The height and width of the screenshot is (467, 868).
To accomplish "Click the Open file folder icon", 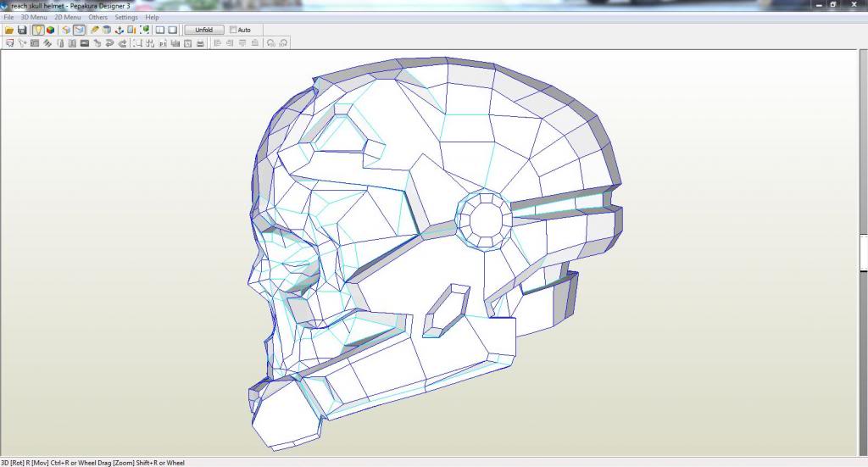I will tap(9, 30).
